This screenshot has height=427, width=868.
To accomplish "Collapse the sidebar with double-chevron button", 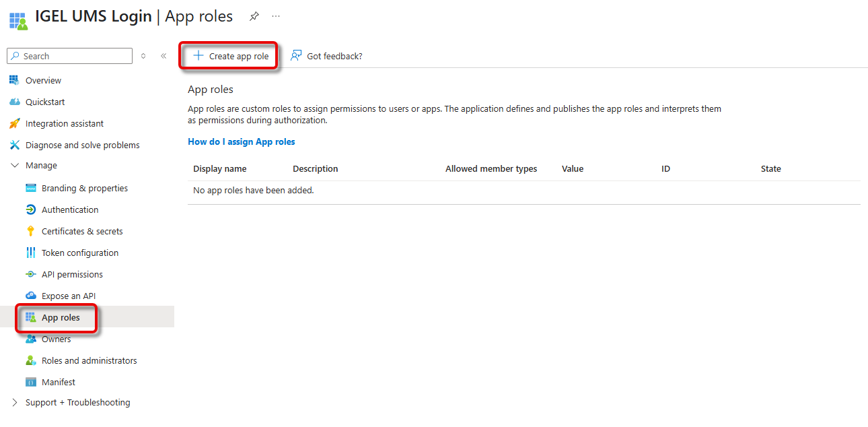I will coord(164,56).
